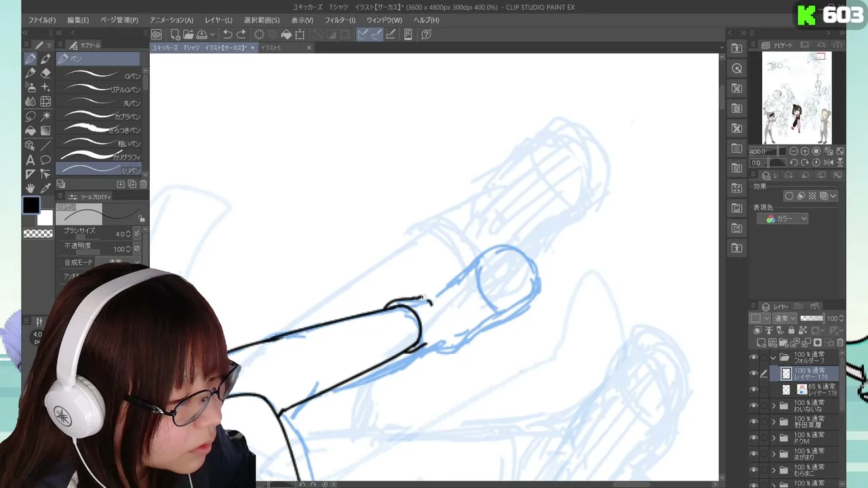
Task: Click the layer opacity slider
Action: [812, 319]
